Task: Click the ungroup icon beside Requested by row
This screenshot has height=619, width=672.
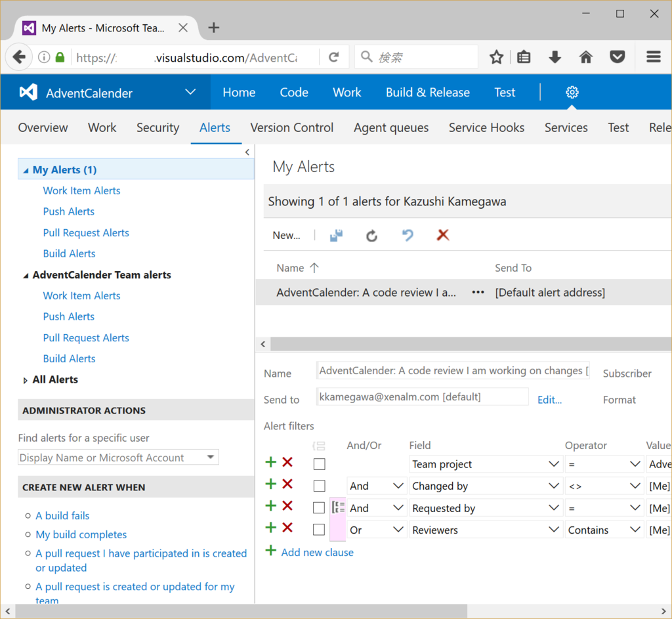Action: point(338,507)
